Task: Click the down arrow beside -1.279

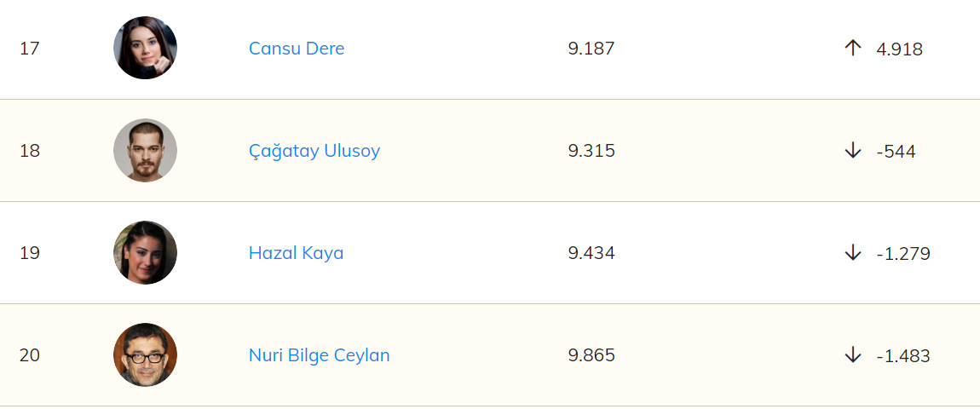Action: coord(853,253)
